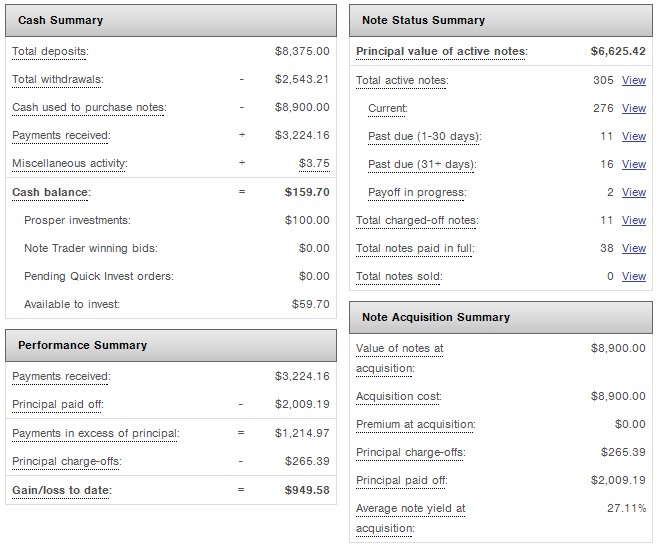657x544 pixels.
Task: Click Payments received in Cash Summary
Action: click(x=61, y=135)
